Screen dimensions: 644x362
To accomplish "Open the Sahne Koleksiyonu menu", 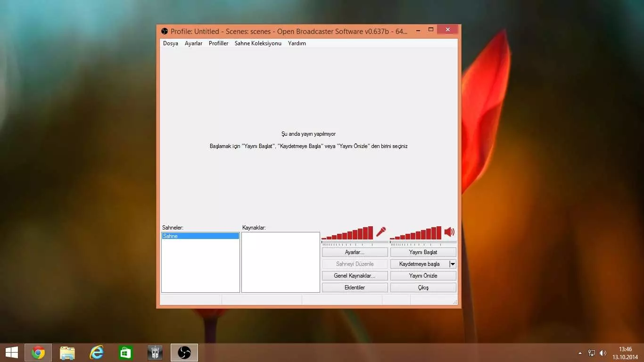I will click(x=258, y=43).
